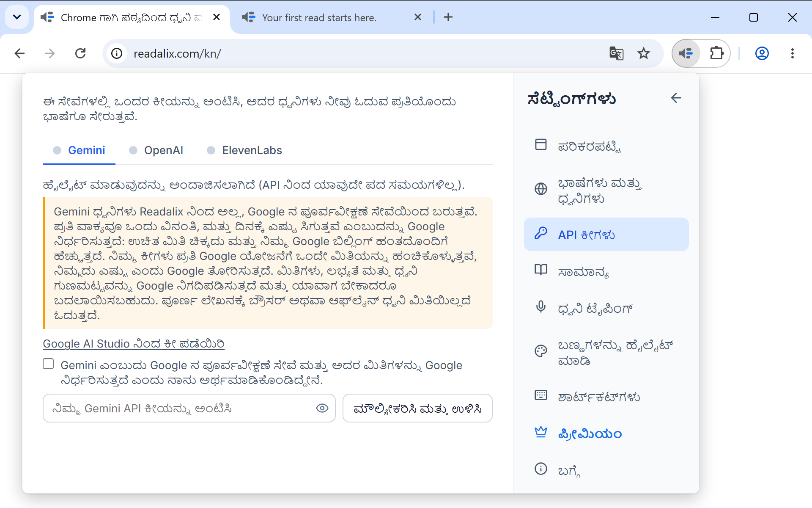812x508 pixels.
Task: Open the Readalix extension icon in the toolbar
Action: click(686, 53)
